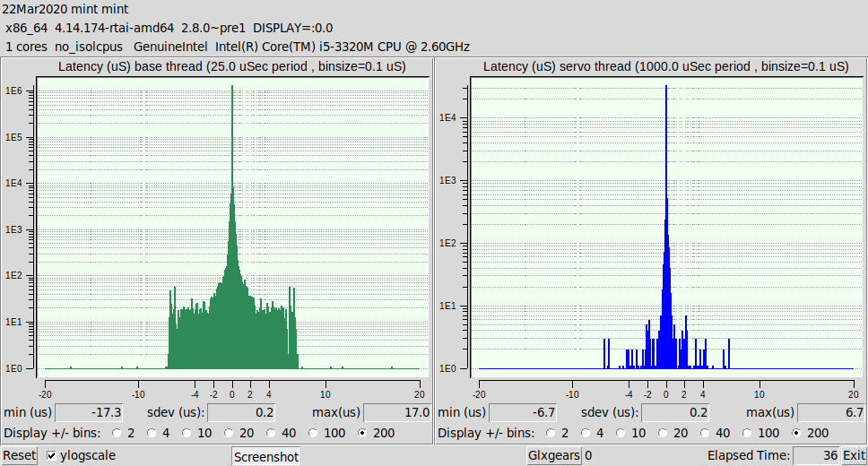Toggle the ylogscale checkbox
Viewport: 868px width, 466px height.
tap(51, 455)
